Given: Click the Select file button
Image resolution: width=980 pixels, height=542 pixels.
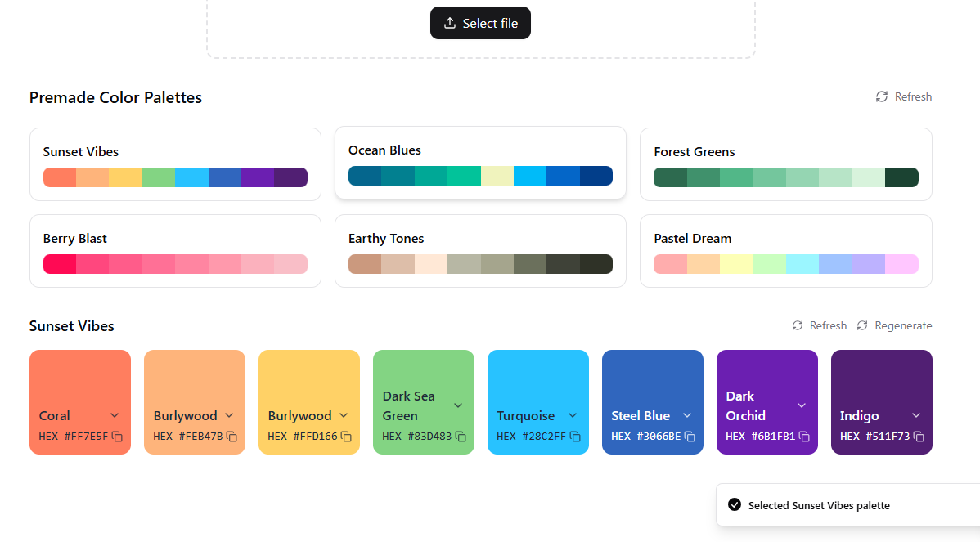Looking at the screenshot, I should click(480, 23).
